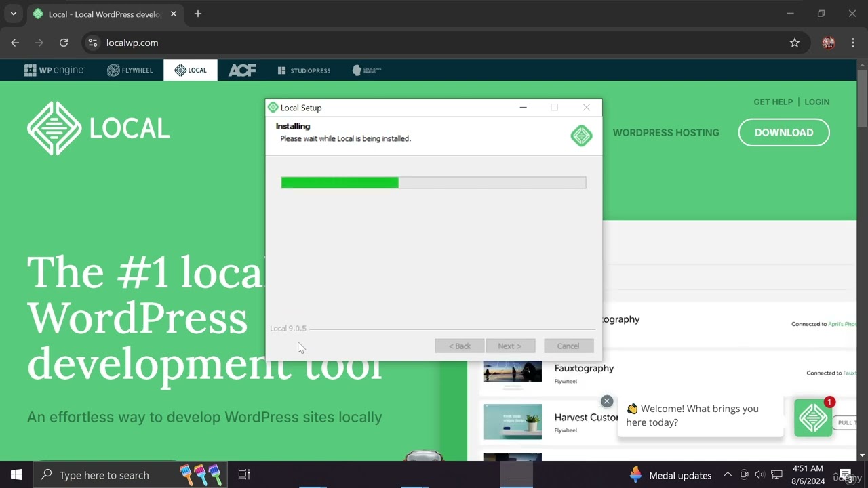Open the Delicious Brains brand link

tap(367, 70)
